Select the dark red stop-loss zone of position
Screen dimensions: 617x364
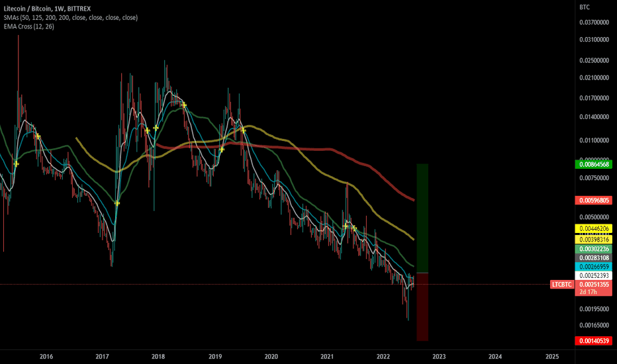click(x=422, y=307)
